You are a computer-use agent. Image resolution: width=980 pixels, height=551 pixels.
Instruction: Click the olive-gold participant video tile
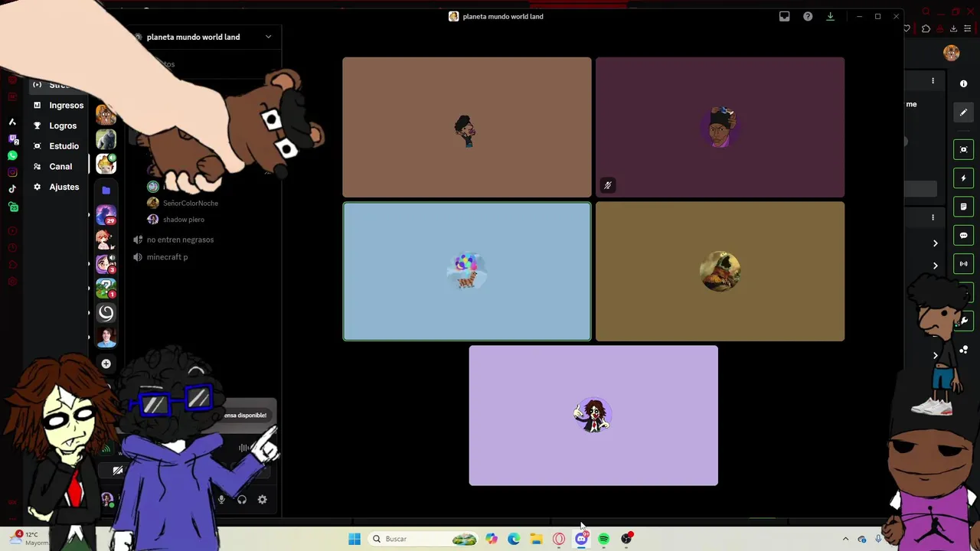720,272
